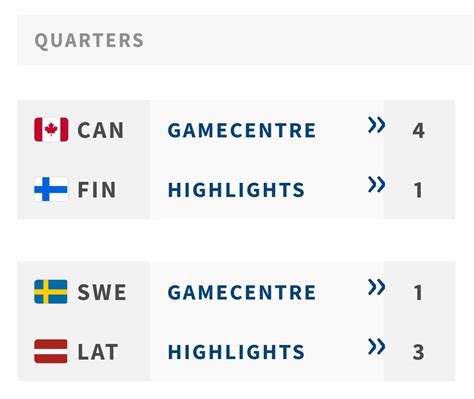The height and width of the screenshot is (399, 474).
Task: Click chevron arrows beside SWE-LAT Gamecentre
Action: coord(376,287)
